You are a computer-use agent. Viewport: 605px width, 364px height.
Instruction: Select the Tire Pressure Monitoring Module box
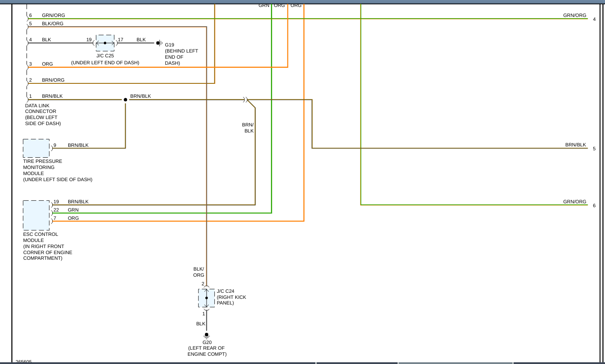pyautogui.click(x=36, y=148)
